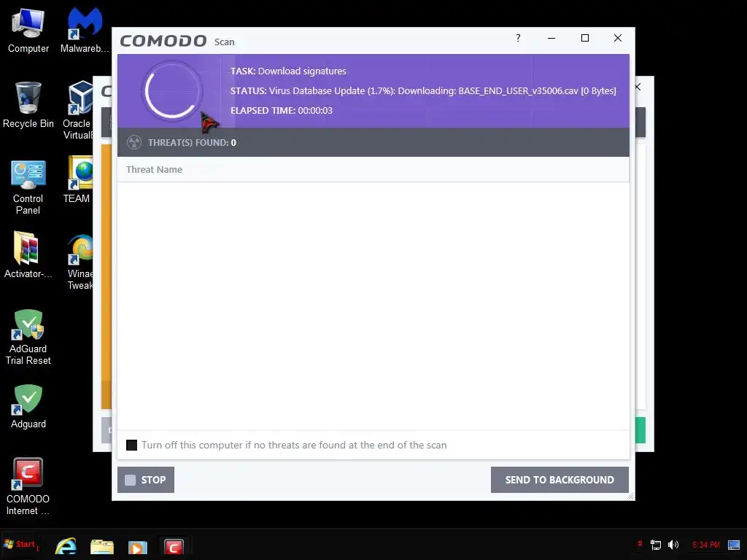
Task: Stop the Comodo scan
Action: tap(146, 480)
